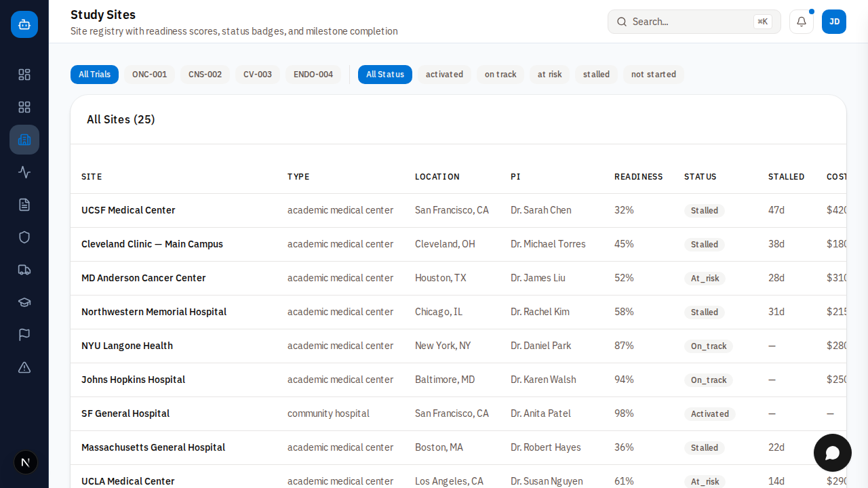The image size is (868, 488).
Task: Click the robot app logo icon
Action: (x=24, y=24)
